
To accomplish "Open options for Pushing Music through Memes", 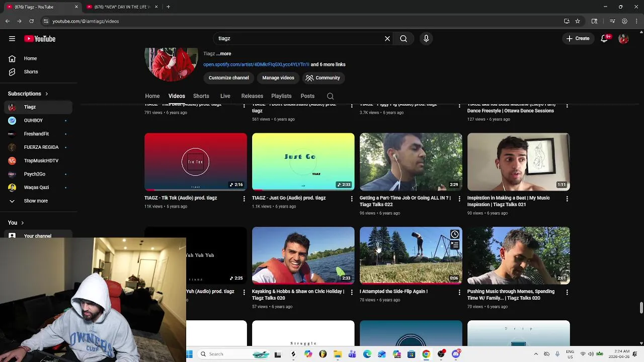I will [567, 292].
